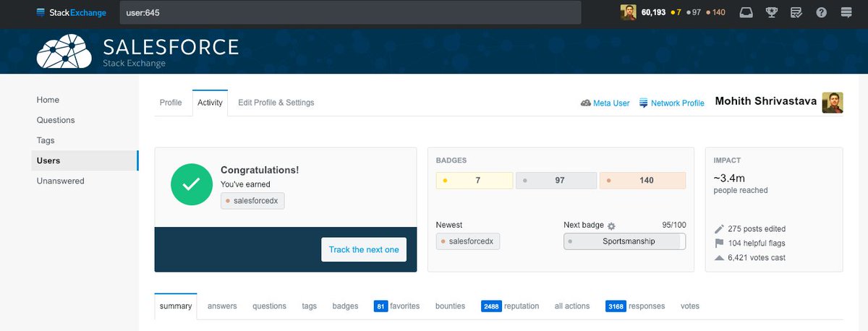This screenshot has height=331, width=868.
Task: Click the green congratulations checkmark icon
Action: point(191,184)
